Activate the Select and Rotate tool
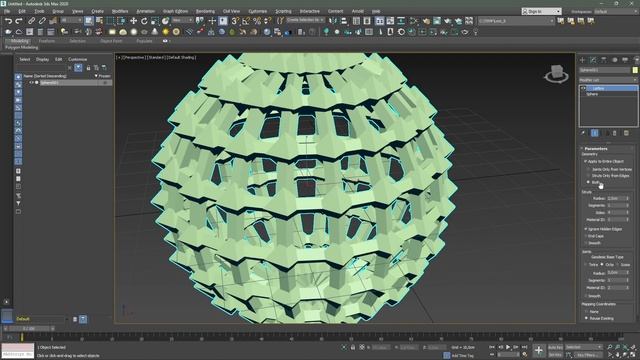640x360 pixels. 144,21
